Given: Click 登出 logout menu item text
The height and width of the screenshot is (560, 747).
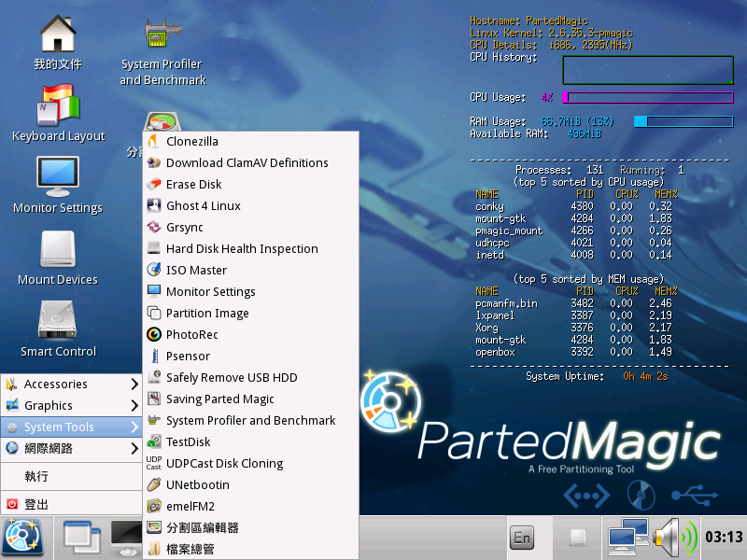Looking at the screenshot, I should 36,504.
